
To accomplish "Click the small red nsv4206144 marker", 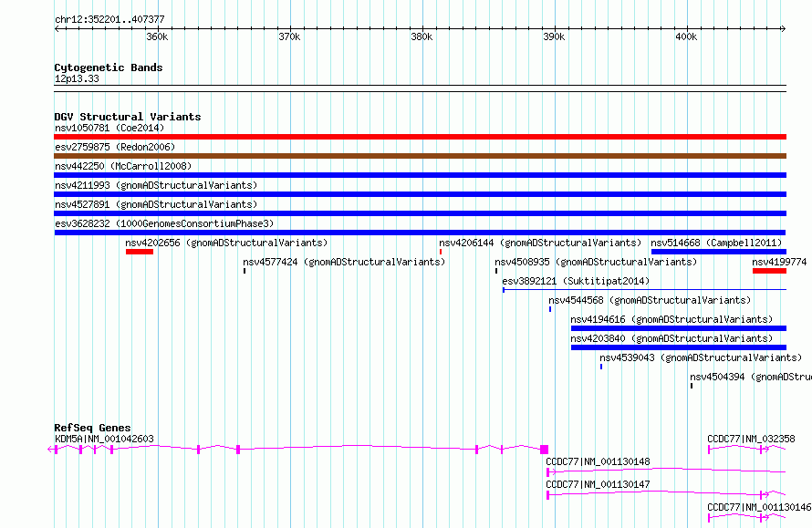I will pos(441,252).
